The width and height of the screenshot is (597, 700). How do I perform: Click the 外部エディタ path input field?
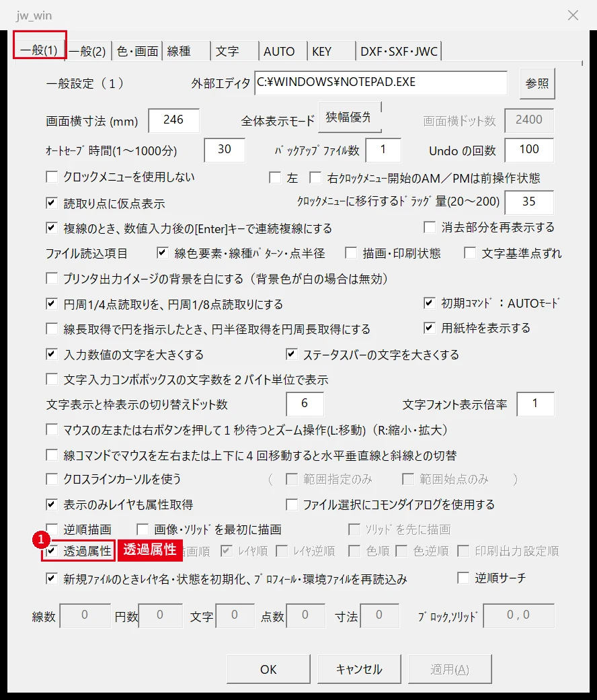pyautogui.click(x=381, y=83)
